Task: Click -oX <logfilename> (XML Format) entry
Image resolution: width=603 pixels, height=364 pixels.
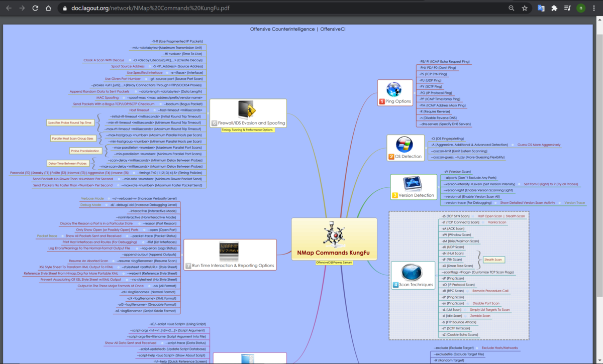Action: (152, 298)
